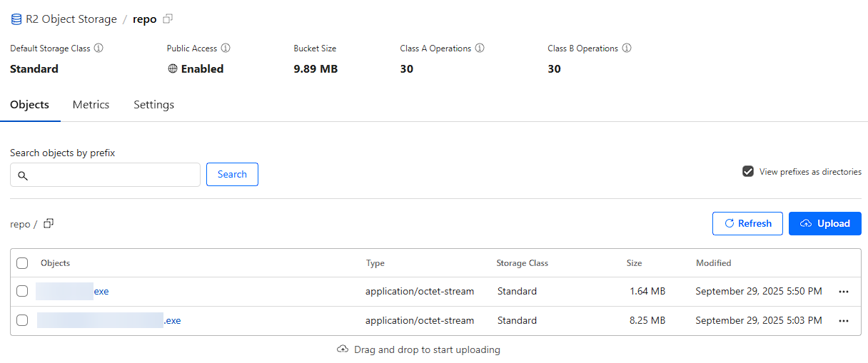
Task: Open the Settings tab
Action: 153,105
